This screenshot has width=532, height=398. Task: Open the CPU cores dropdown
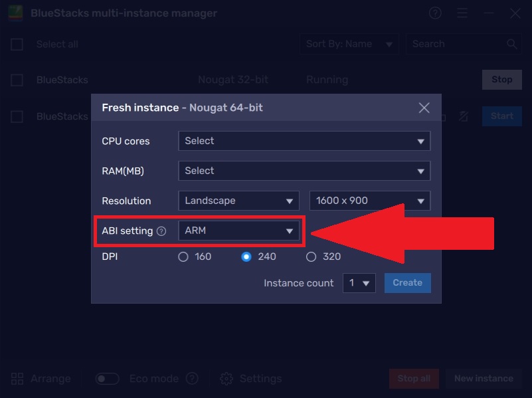click(x=304, y=141)
